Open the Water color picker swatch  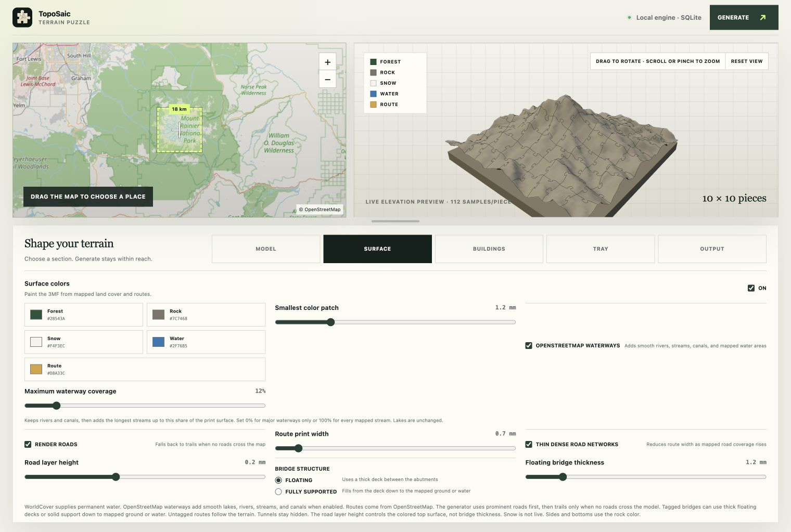click(x=158, y=342)
